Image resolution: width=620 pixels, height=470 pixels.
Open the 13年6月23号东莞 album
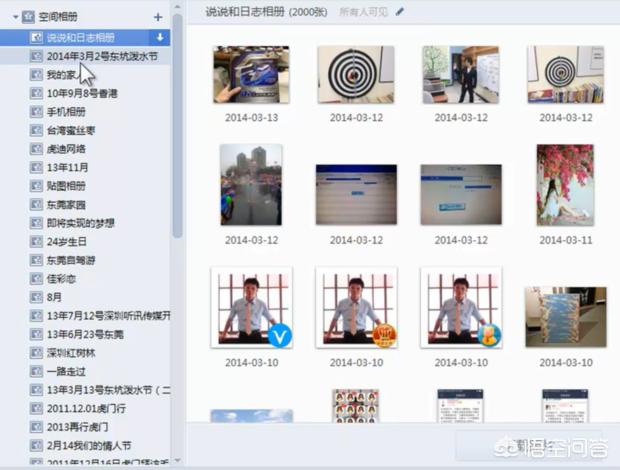point(85,334)
